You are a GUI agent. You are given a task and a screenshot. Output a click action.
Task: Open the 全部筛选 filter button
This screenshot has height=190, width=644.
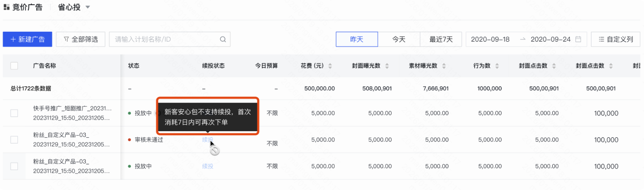81,39
